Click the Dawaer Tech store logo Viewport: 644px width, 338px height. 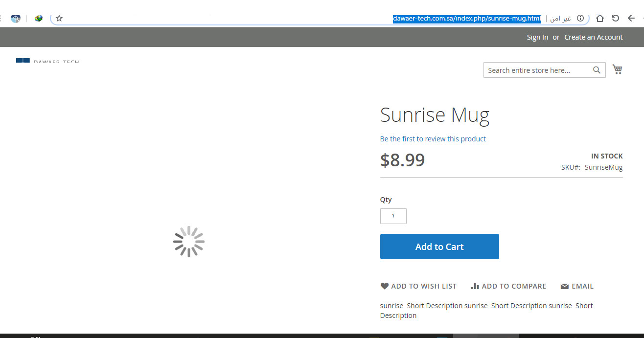pos(47,61)
